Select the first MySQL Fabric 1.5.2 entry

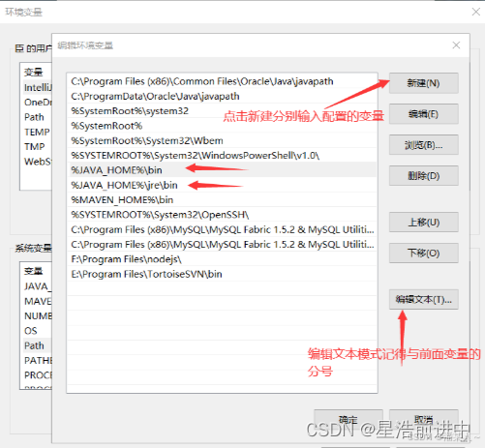222,229
